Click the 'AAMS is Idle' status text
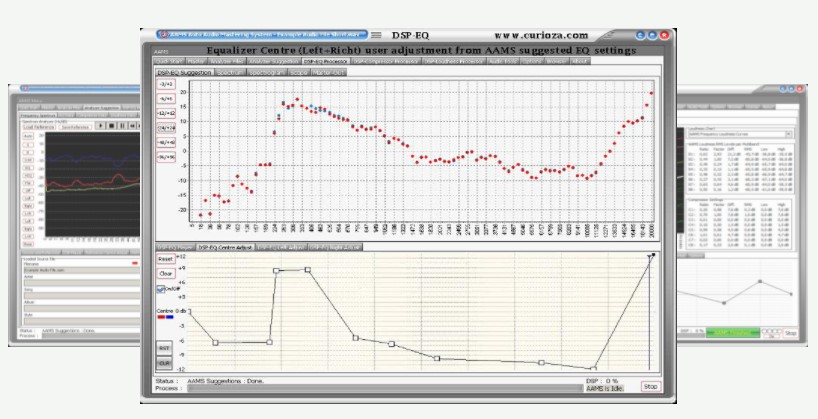Image resolution: width=818 pixels, height=419 pixels. [x=605, y=389]
